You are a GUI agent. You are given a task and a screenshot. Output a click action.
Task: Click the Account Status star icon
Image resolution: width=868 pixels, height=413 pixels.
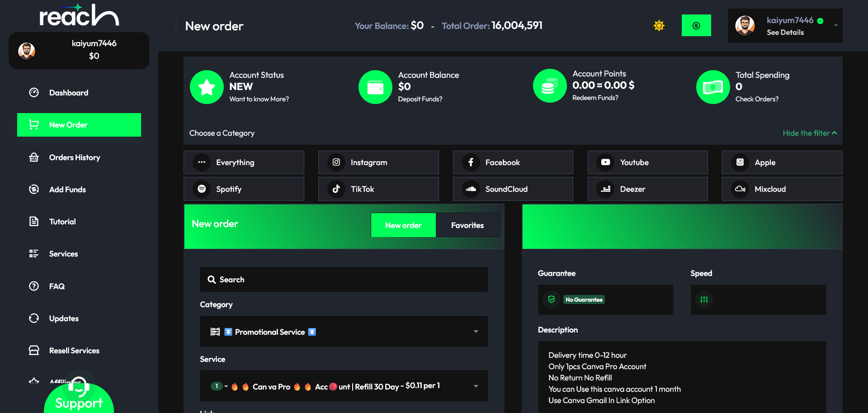pyautogui.click(x=207, y=87)
